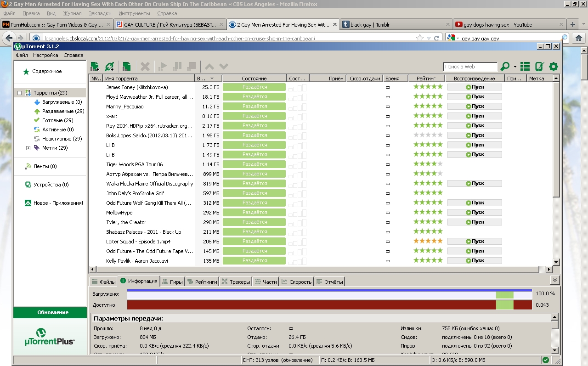
Task: Click the µTorrentPlus banner
Action: tap(50, 337)
